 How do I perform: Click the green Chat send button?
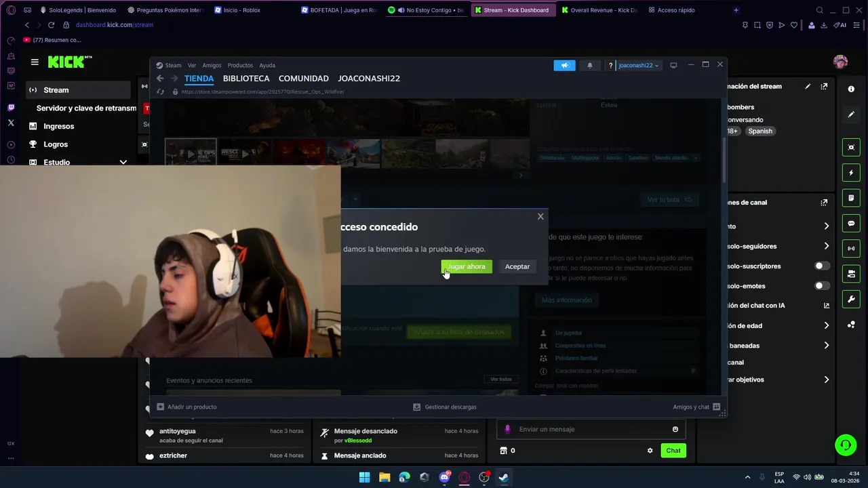click(x=673, y=451)
